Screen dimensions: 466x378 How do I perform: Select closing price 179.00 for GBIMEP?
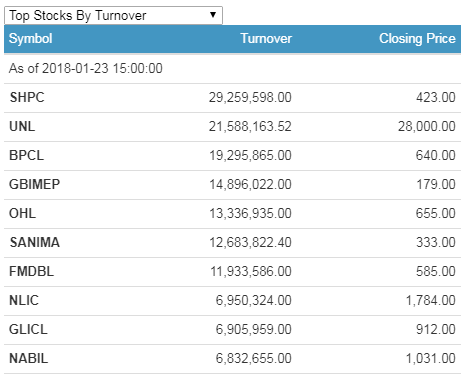click(436, 184)
